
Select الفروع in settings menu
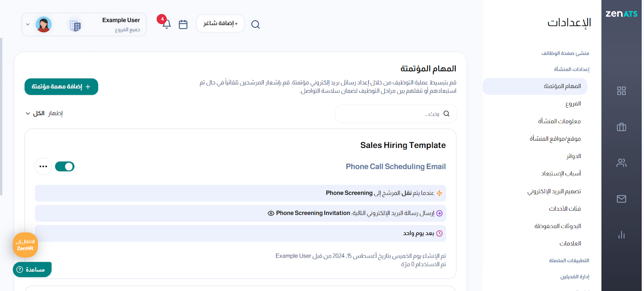click(x=573, y=104)
